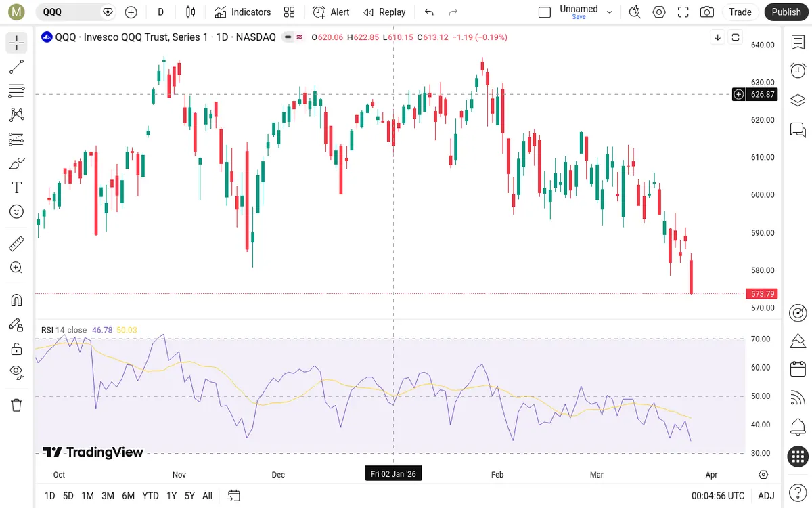Screen dimensions: 812x508
Task: Redo the chart action
Action: click(x=453, y=12)
